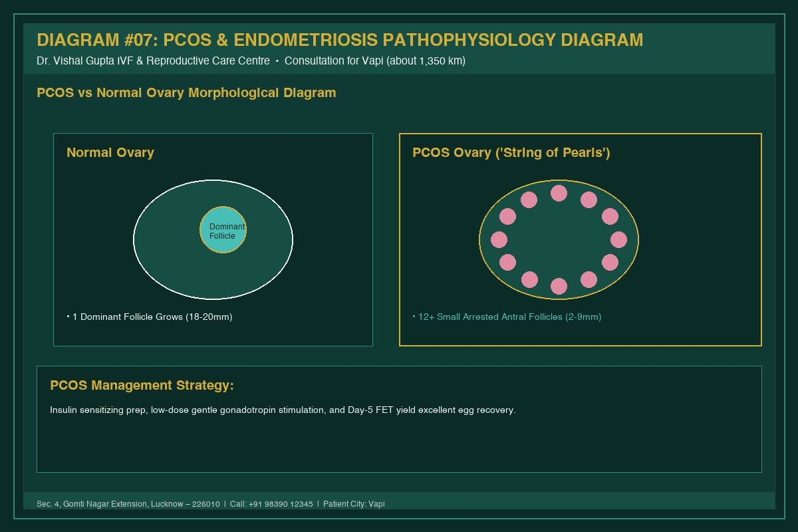798x532 pixels.
Task: Select the 'Insulin sensitizing prep, low-dose gentle...' sentence
Action: point(283,410)
